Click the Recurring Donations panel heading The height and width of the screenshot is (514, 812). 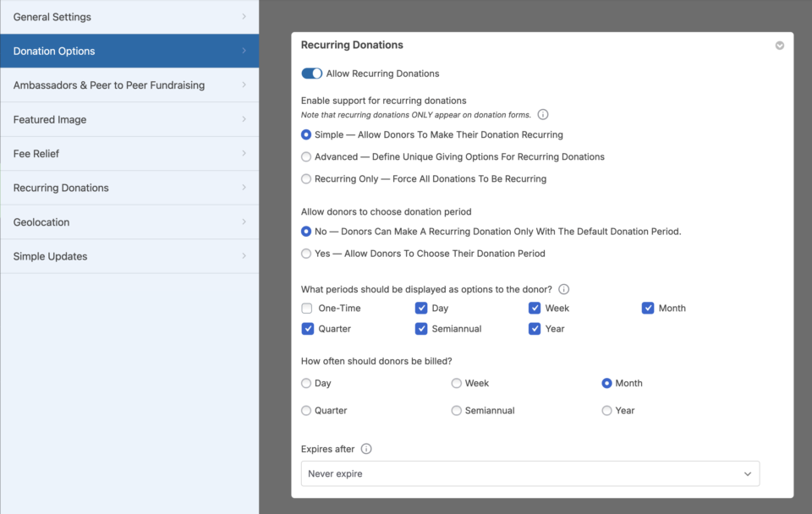[352, 45]
